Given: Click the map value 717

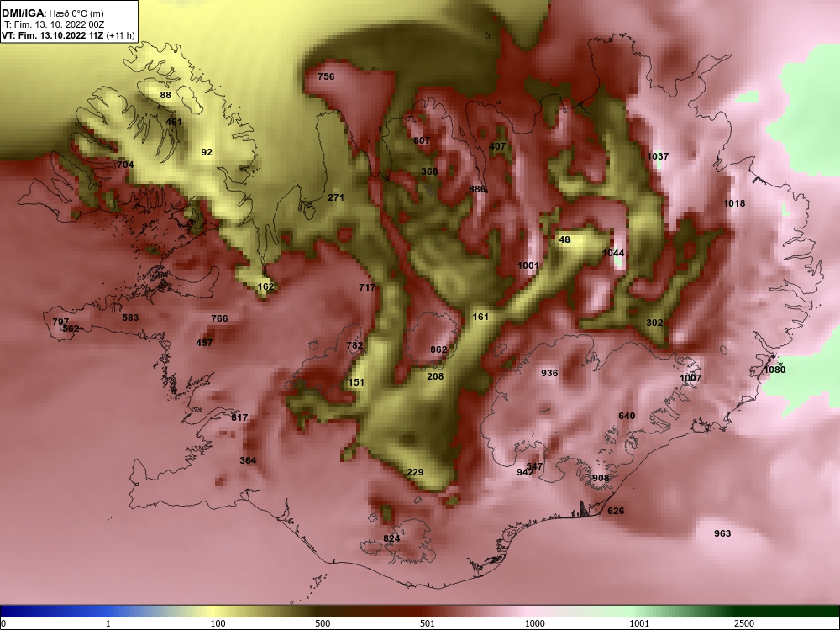Looking at the screenshot, I should [367, 287].
